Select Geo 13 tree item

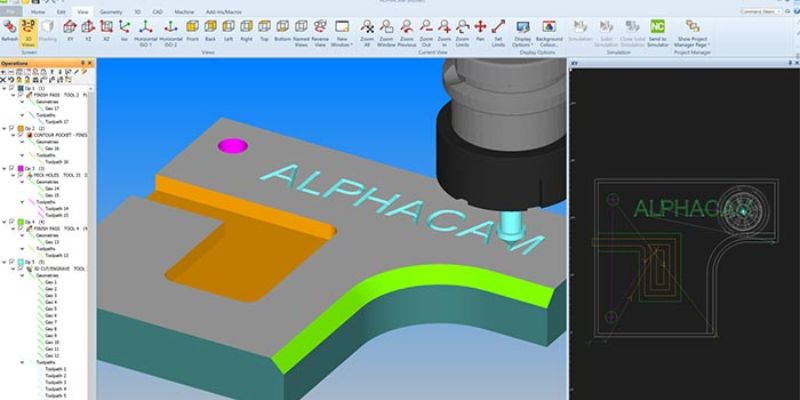tap(52, 242)
